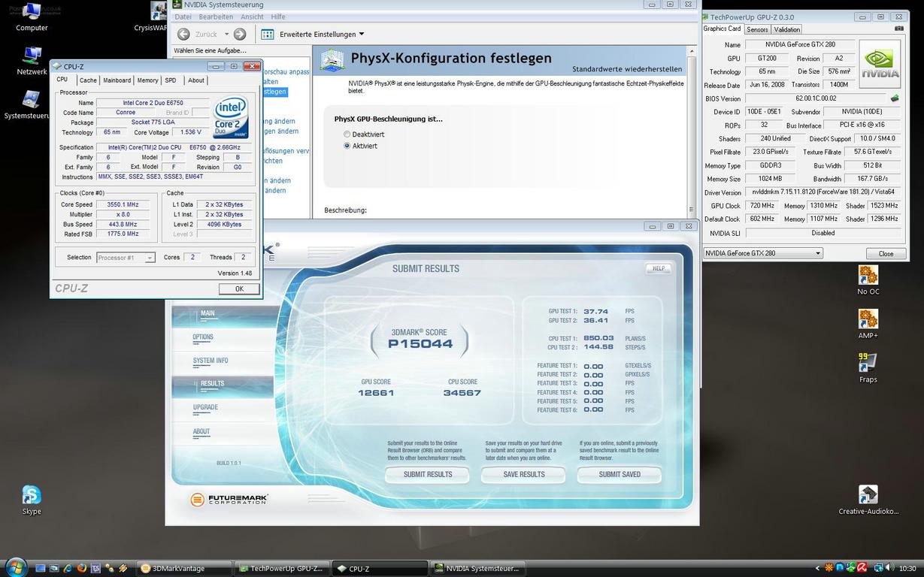Open the No OC desktop shortcut
Screen dimensions: 924x577
coord(868,280)
